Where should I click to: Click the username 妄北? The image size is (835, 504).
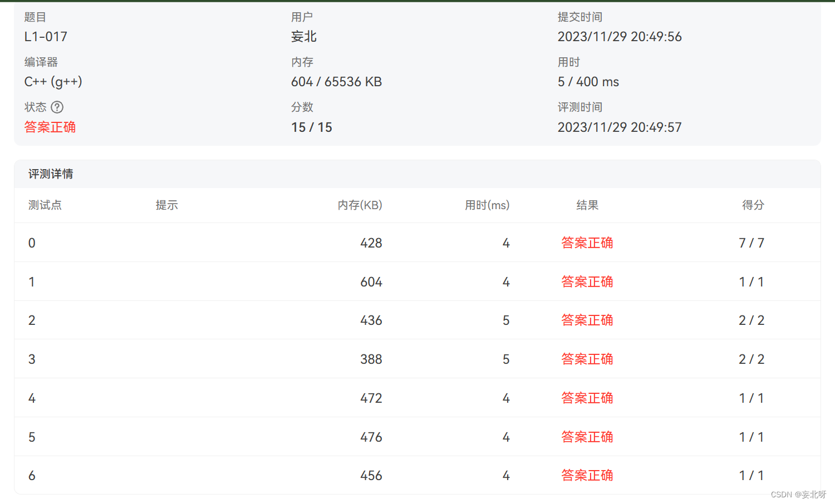coord(304,37)
